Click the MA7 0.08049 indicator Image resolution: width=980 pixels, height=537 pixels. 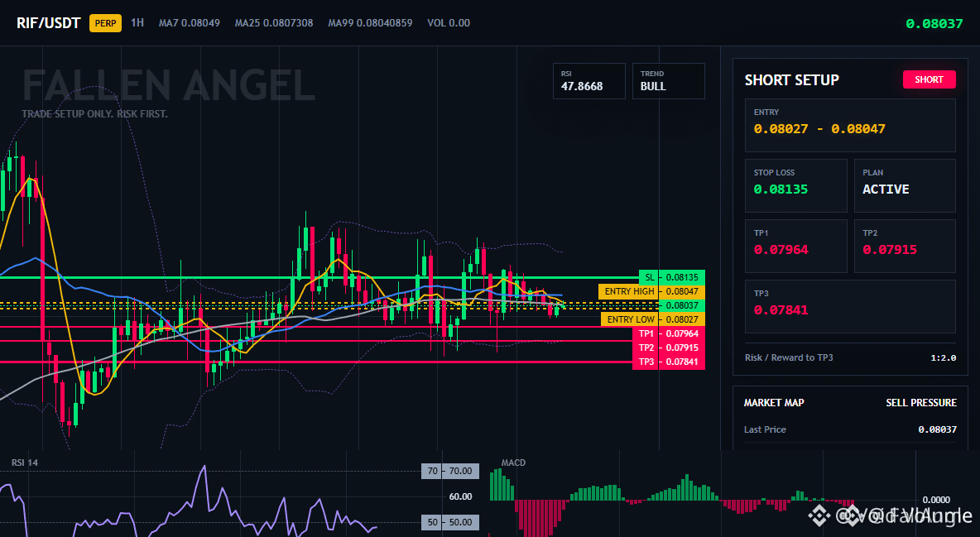coord(190,23)
